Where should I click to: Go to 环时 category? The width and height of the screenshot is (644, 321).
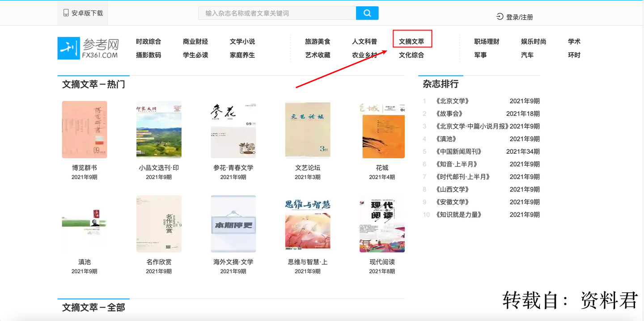(574, 55)
